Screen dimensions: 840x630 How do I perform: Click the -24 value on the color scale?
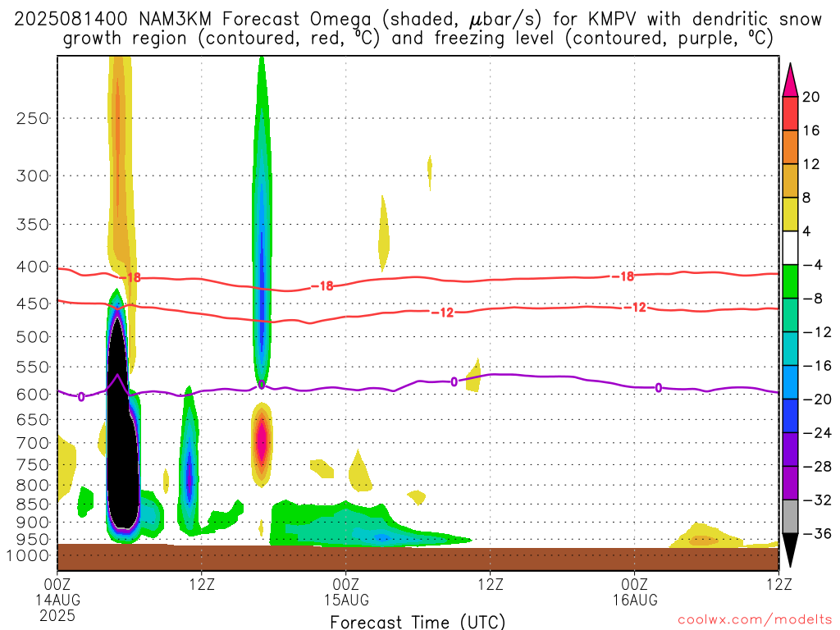817,433
